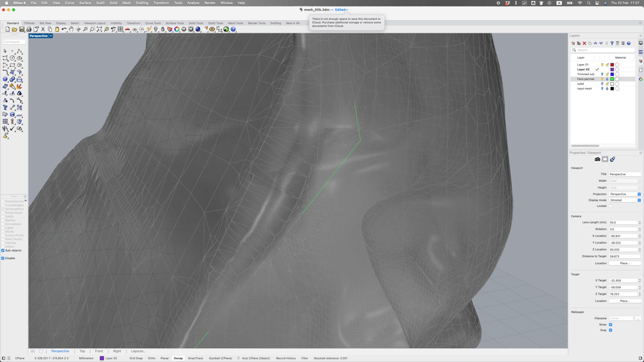
Task: Click the Edited dropdown beside the document title
Action: tap(341, 10)
